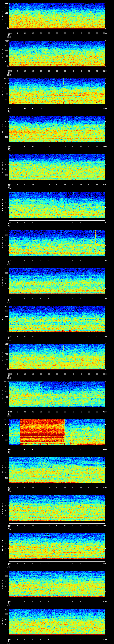Select the 8:35:00 time axis label
This screenshot has width=114, height=644.
click(9, 260)
